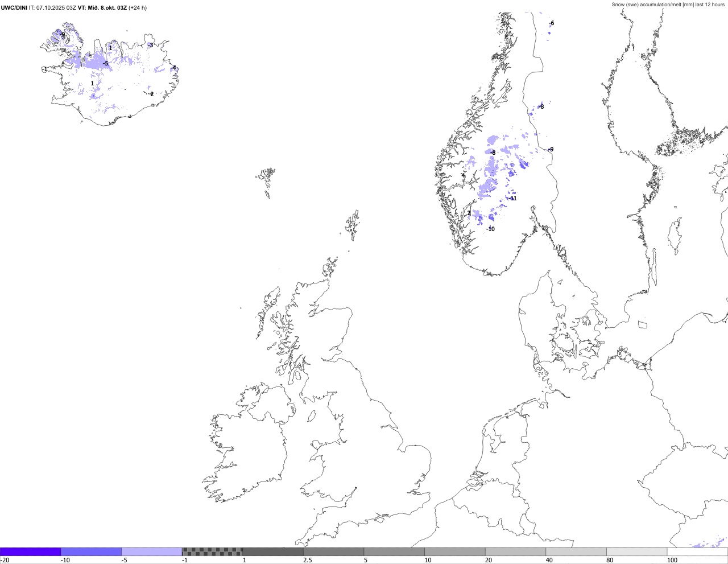728x564 pixels.
Task: Click the -3 value in northeast Iceland
Action: tap(151, 45)
